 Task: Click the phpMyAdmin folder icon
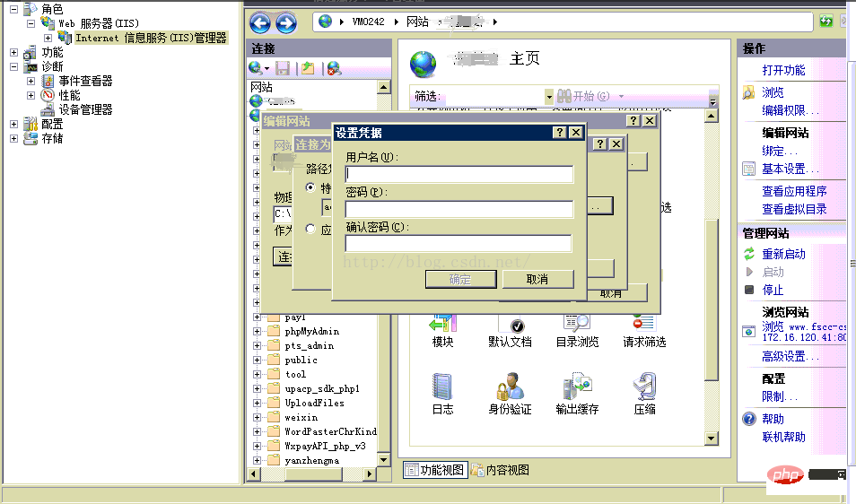[274, 331]
